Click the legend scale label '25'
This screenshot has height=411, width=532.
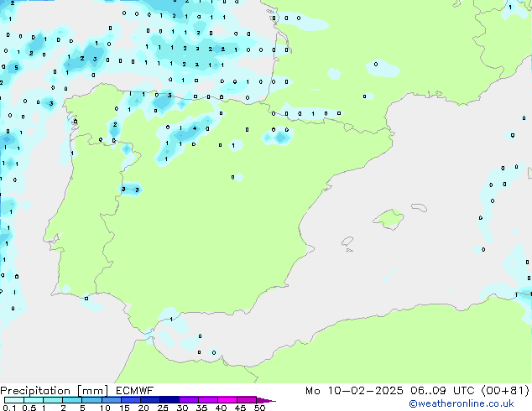163,408
